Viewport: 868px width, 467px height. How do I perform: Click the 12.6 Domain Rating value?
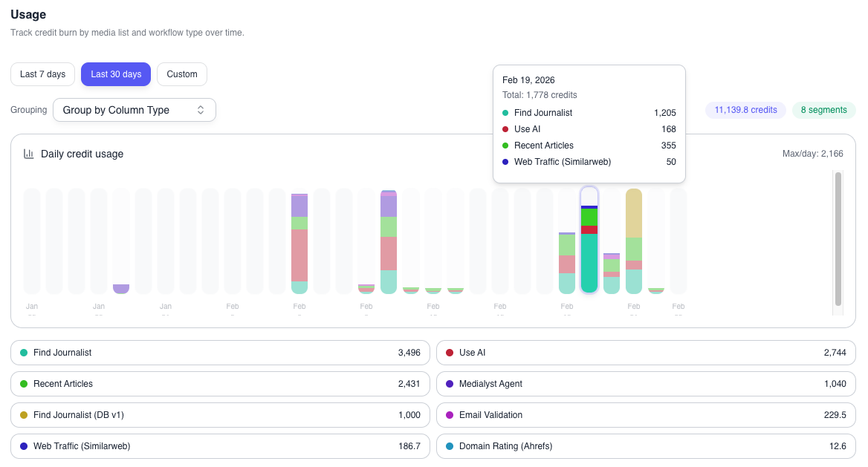[838, 446]
